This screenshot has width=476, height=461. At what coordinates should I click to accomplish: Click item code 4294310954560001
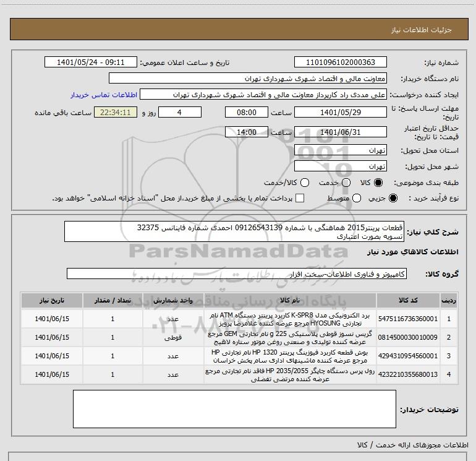[x=408, y=356]
